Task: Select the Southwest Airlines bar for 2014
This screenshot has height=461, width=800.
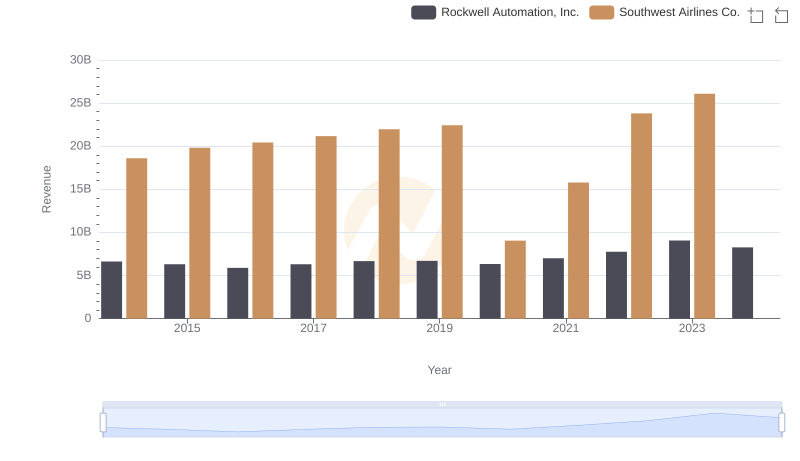Action: [x=137, y=238]
